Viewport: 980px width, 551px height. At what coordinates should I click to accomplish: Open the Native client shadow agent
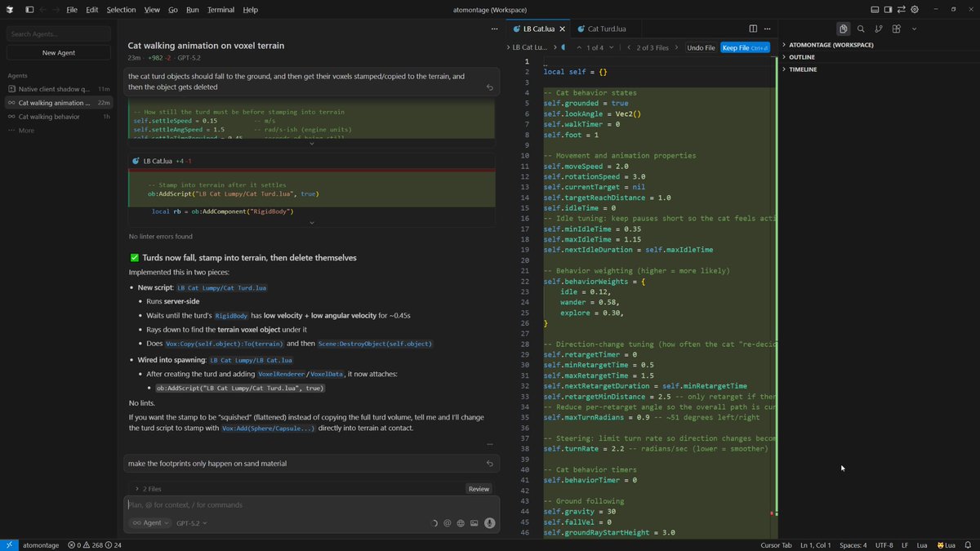[59, 88]
